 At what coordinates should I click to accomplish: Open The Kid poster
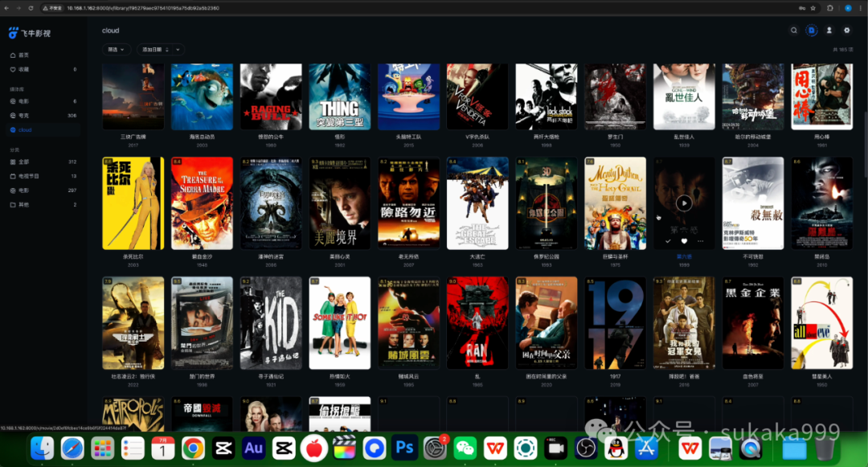pyautogui.click(x=272, y=323)
